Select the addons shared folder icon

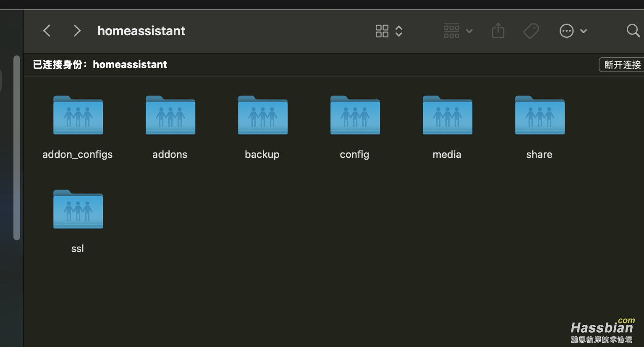click(x=170, y=115)
